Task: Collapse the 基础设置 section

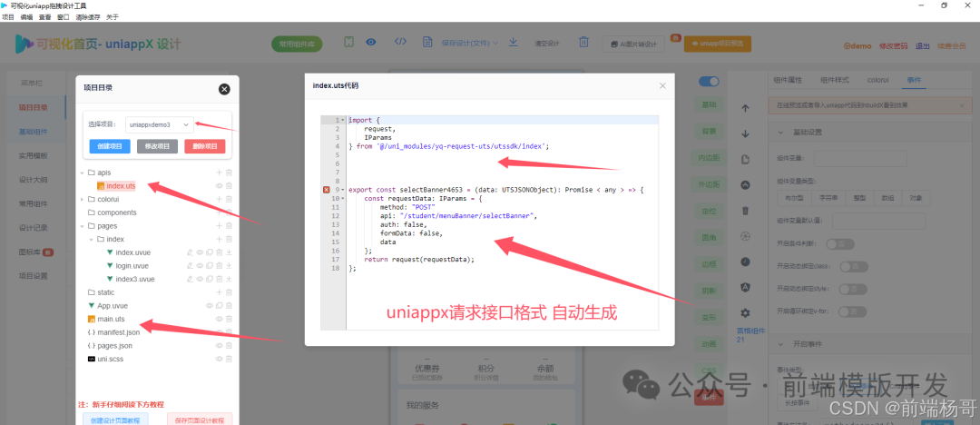Action: 780,133
